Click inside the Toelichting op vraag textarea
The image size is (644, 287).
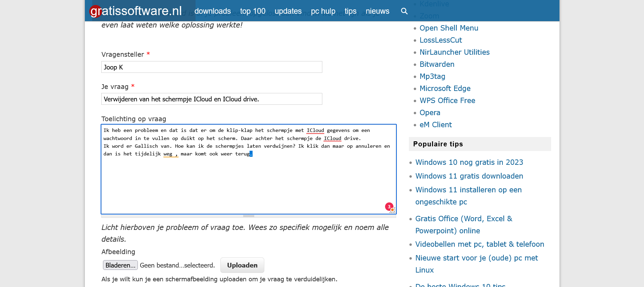point(248,181)
